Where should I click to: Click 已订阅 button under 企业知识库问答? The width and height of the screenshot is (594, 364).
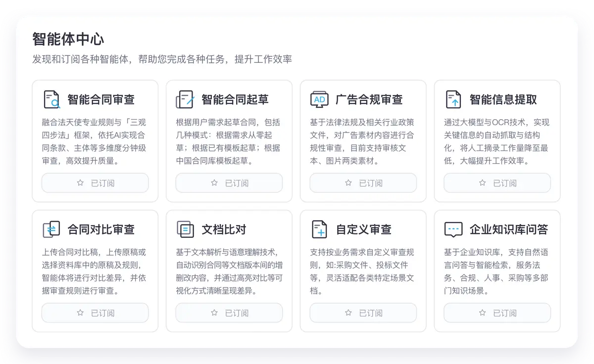[497, 313]
